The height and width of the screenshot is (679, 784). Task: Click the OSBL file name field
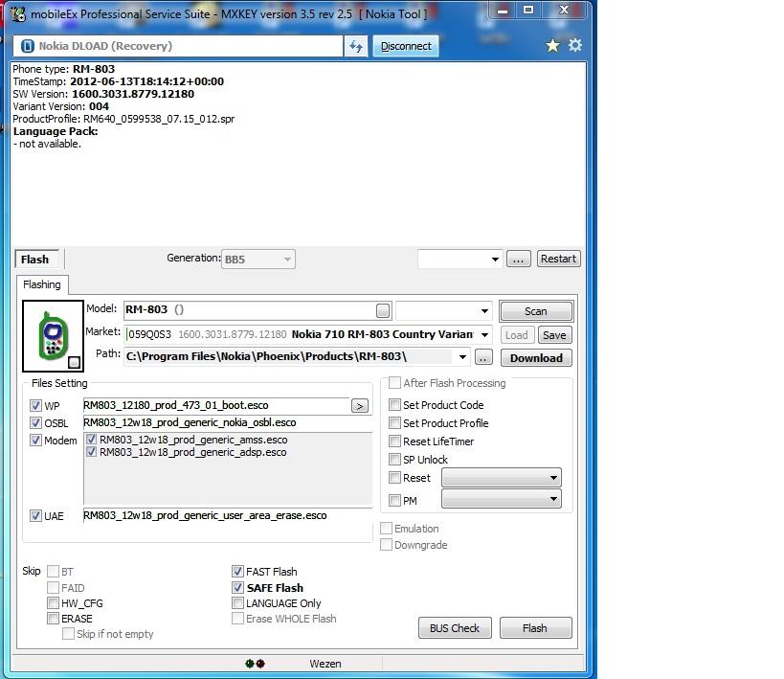point(228,423)
